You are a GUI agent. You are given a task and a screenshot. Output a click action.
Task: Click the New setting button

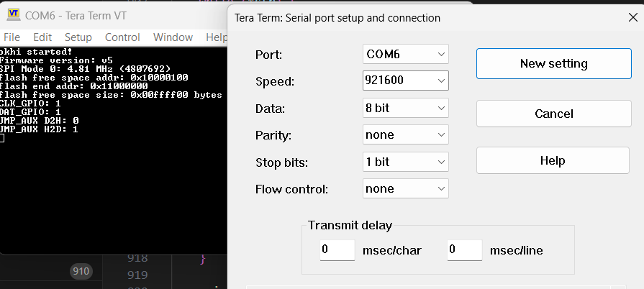coord(553,64)
